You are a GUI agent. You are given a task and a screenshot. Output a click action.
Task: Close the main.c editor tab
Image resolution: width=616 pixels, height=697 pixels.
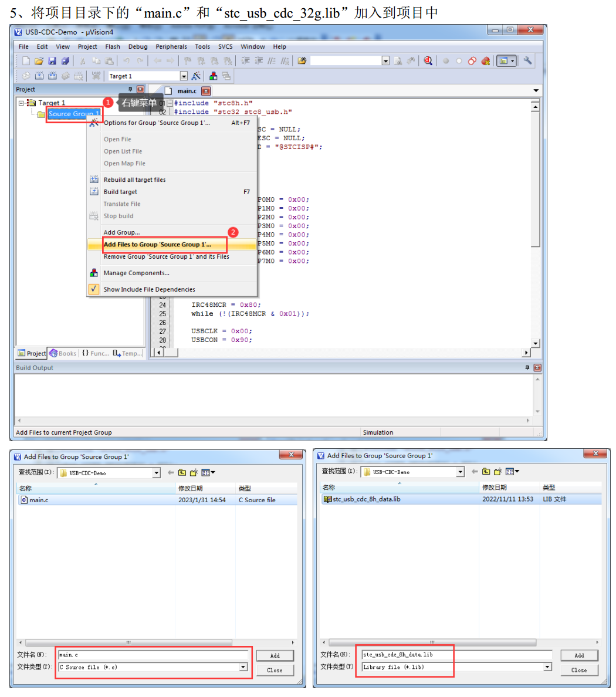pyautogui.click(x=206, y=91)
